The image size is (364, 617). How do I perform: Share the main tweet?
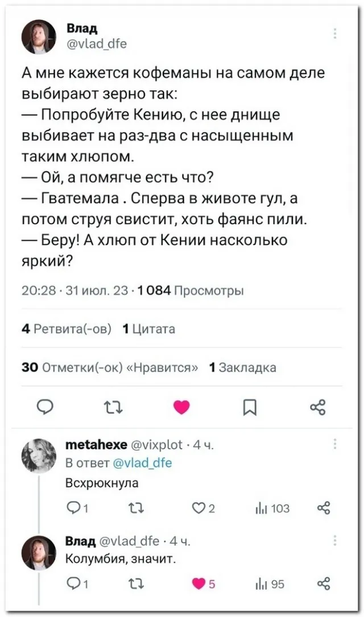pyautogui.click(x=318, y=407)
